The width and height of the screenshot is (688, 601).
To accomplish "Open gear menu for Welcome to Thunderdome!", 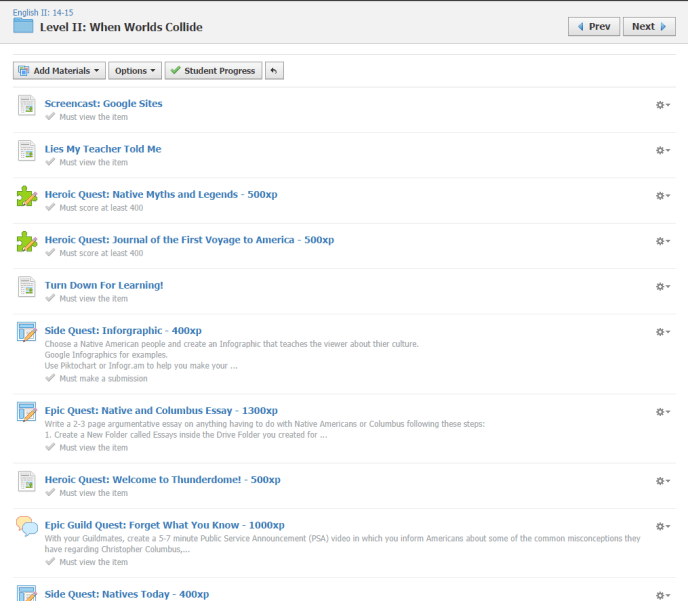I will pyautogui.click(x=663, y=481).
